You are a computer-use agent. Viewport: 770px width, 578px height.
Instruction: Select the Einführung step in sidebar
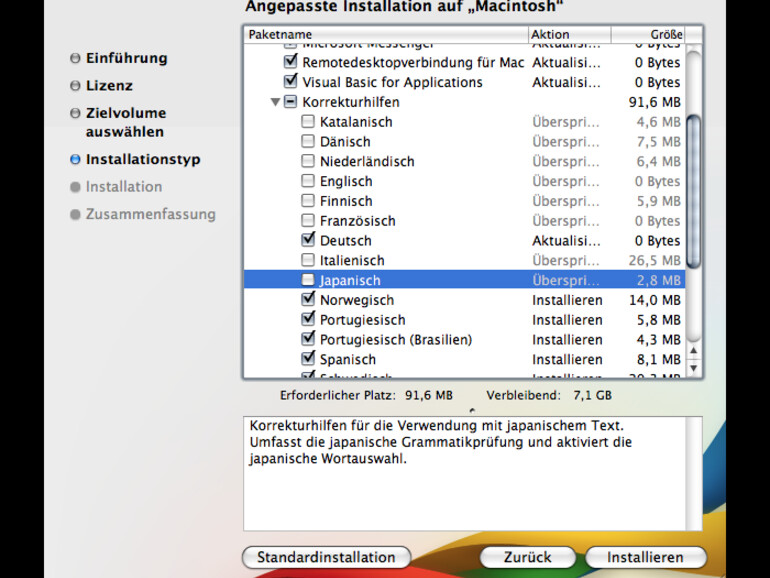[x=127, y=58]
